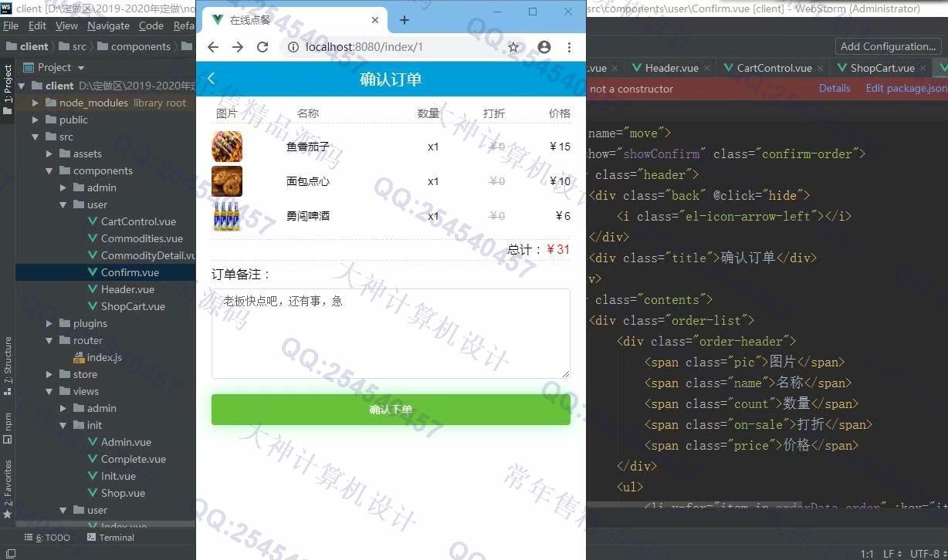Screen dimensions: 948x560
Task: Collapse the router folder
Action: [49, 340]
